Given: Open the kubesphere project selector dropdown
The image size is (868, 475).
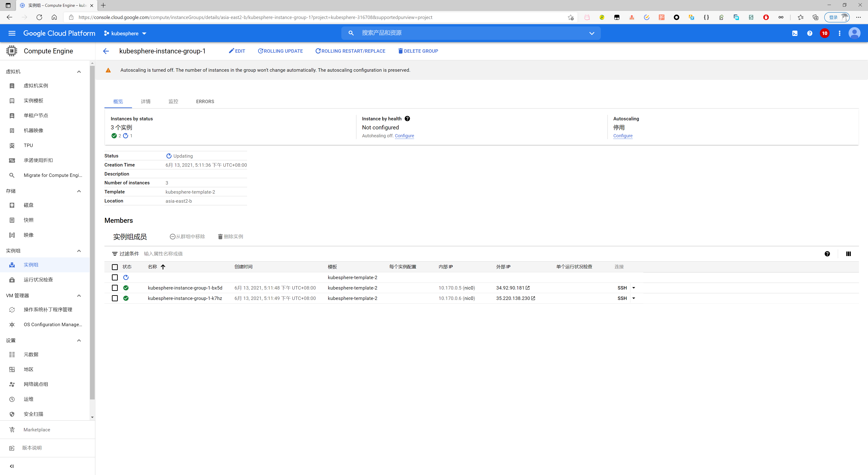Looking at the screenshot, I should pos(125,33).
